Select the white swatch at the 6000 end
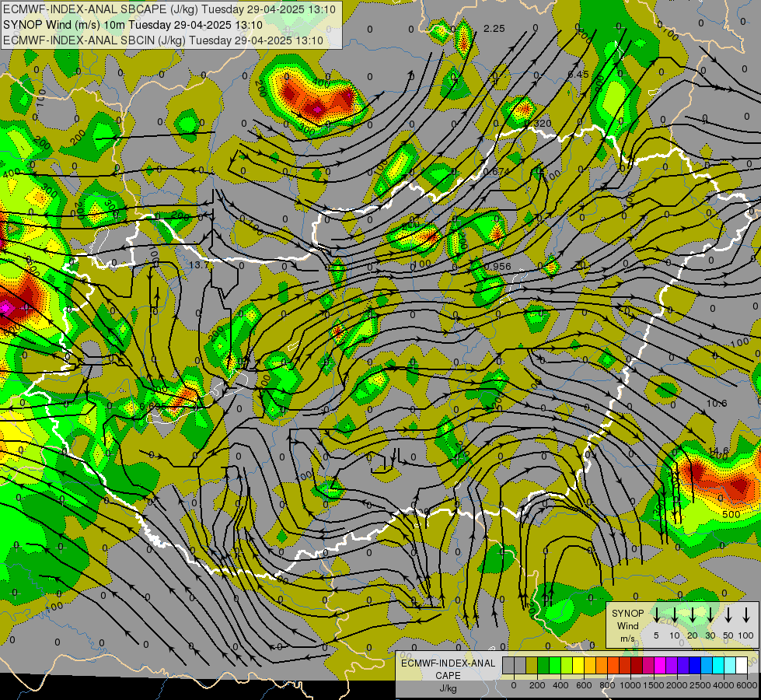 (742, 665)
